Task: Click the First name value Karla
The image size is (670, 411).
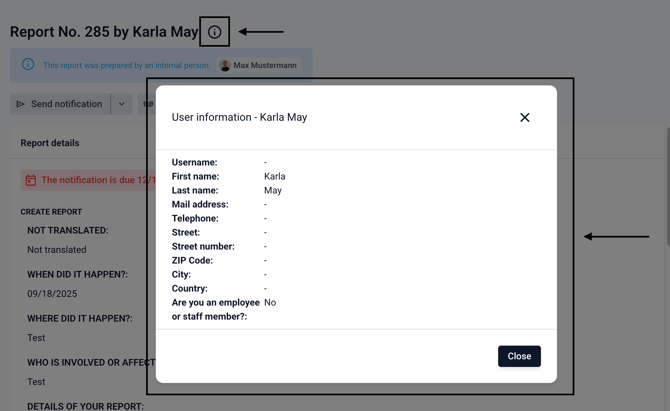Action: (x=274, y=176)
